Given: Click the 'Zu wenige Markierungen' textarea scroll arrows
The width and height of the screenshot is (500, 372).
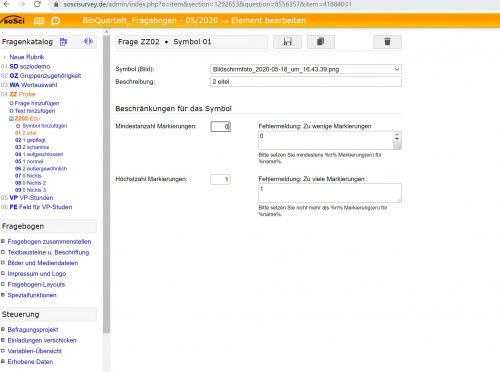Looking at the screenshot, I should 397,137.
